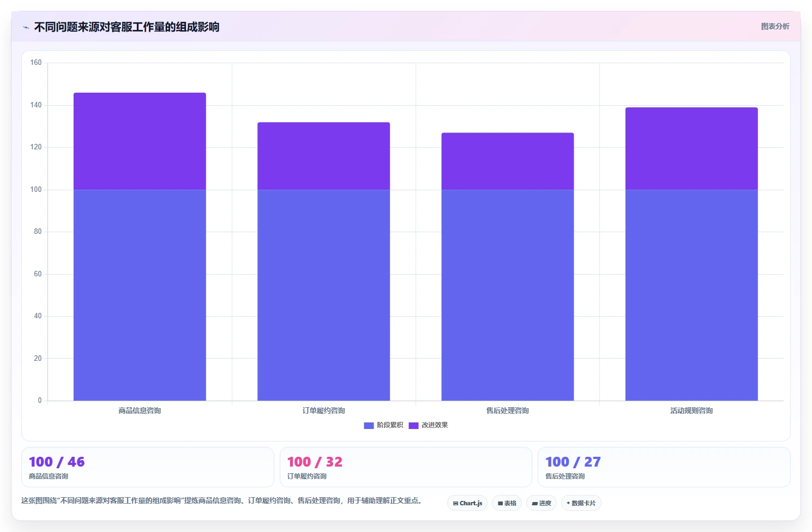This screenshot has width=812, height=532.
Task: Click the 图表分析 label in header
Action: (x=775, y=26)
